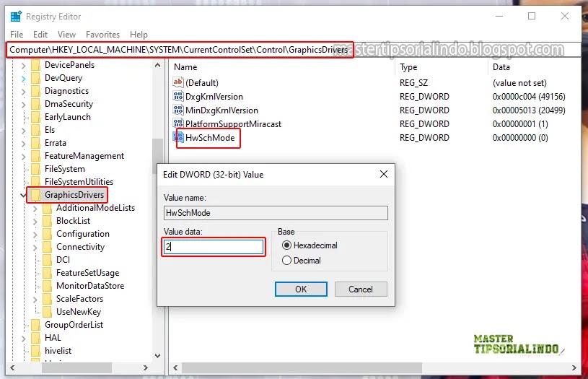Expand the DevicePanels tree node
The image size is (588, 379).
pyautogui.click(x=23, y=65)
